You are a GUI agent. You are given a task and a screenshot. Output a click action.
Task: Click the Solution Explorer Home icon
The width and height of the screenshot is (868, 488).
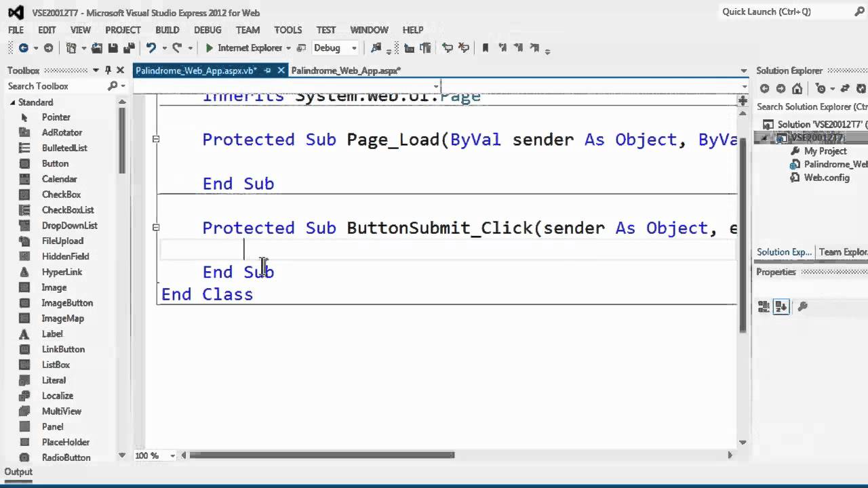click(797, 89)
